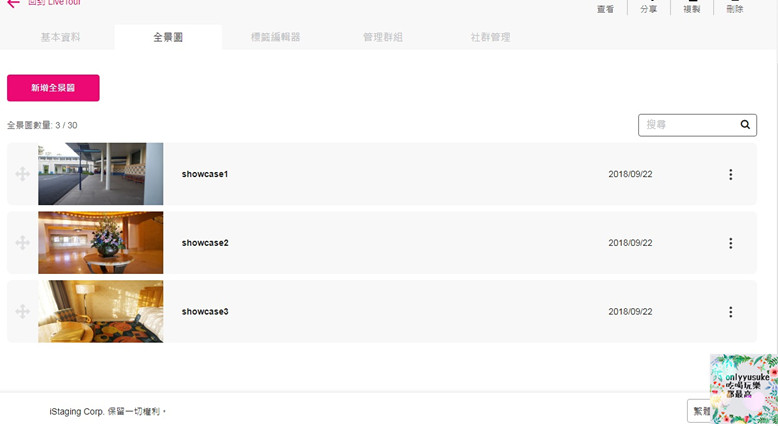Click the drag handle of showcase2

pyautogui.click(x=22, y=243)
